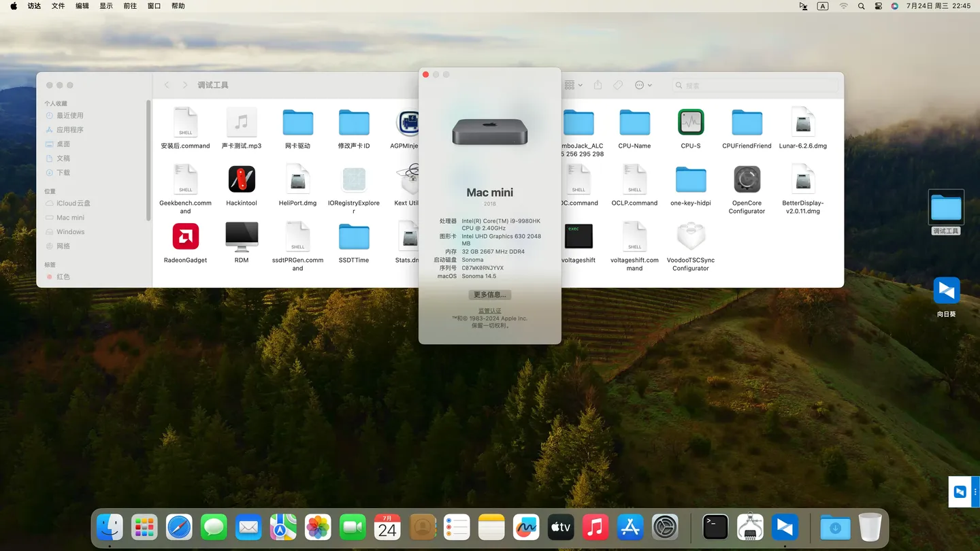Screen dimensions: 980x551
Task: Open the view grouping dropdown
Action: point(574,85)
